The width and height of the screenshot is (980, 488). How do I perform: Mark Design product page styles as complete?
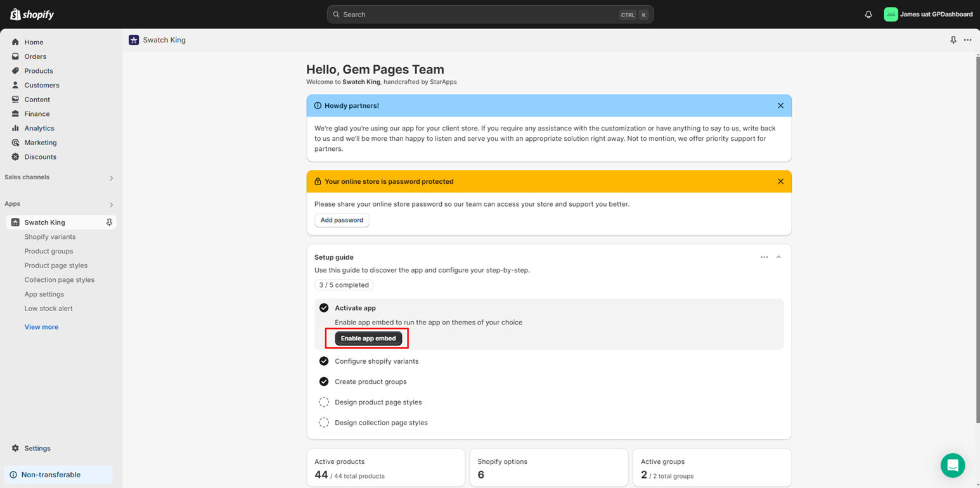tap(324, 402)
